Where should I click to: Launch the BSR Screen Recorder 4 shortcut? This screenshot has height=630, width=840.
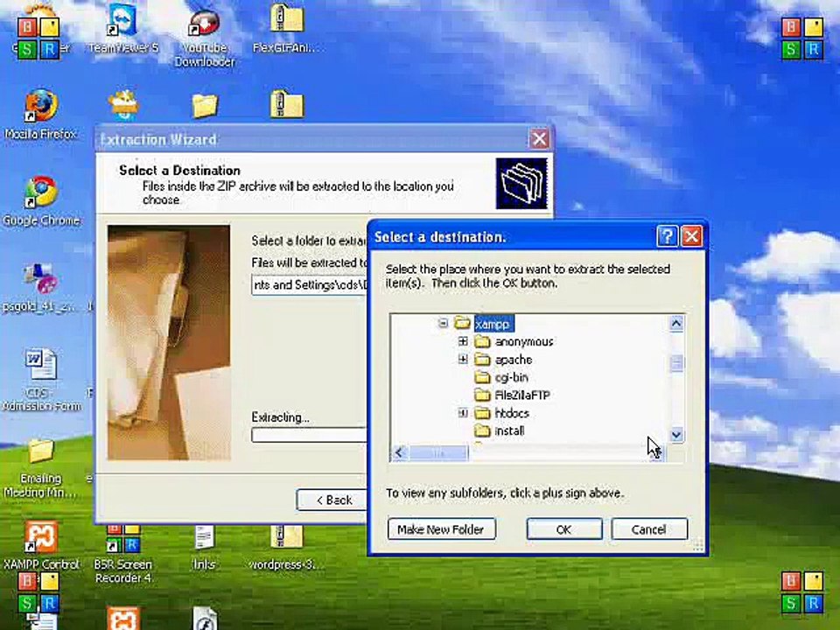pyautogui.click(x=122, y=553)
